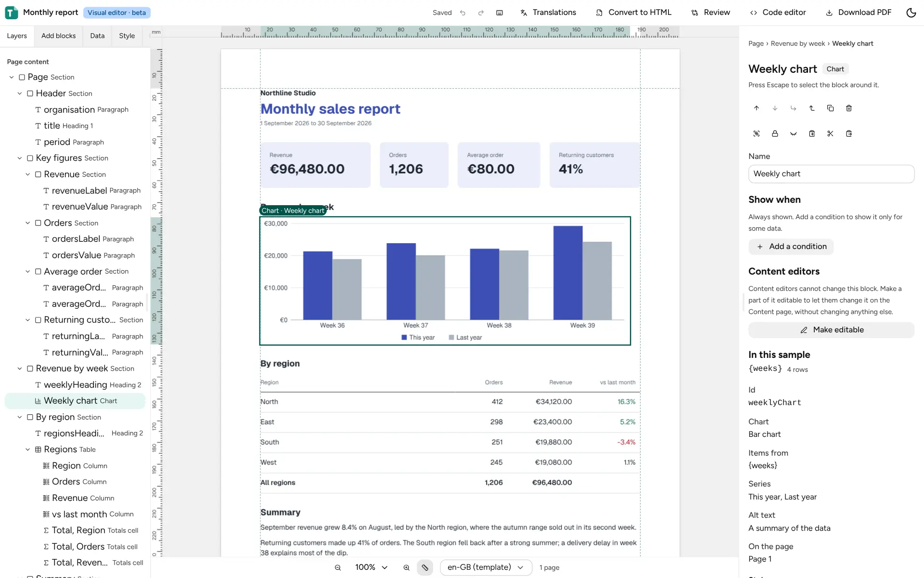Screen dimensions: 924x578
Task: Click the Make editable button
Action: click(831, 330)
